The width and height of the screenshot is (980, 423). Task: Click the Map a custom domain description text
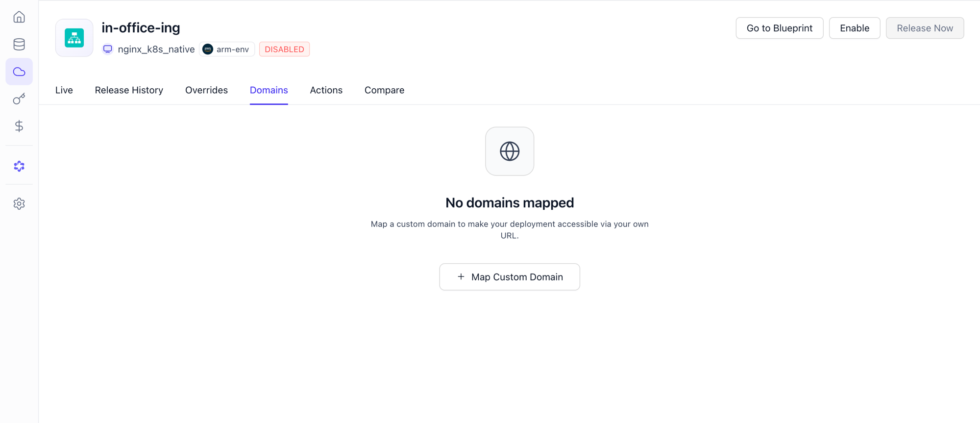510,229
